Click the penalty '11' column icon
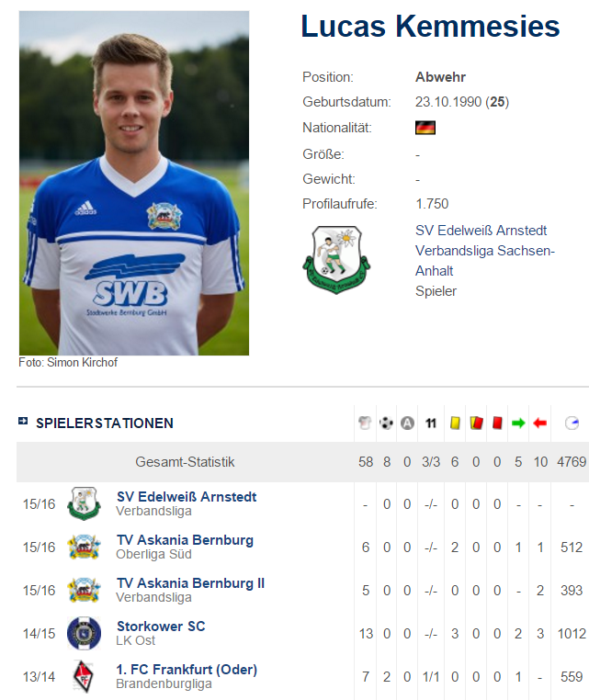This screenshot has width=589, height=700. pos(431,423)
